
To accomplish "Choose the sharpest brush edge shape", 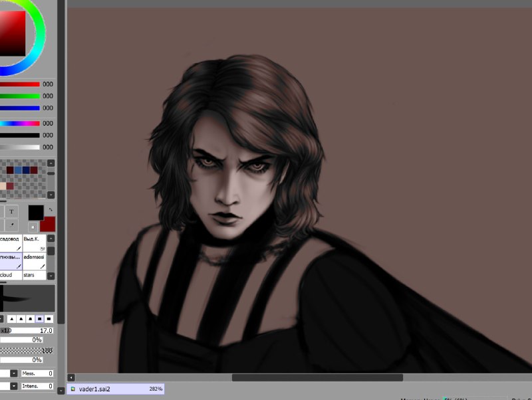I will 12,319.
